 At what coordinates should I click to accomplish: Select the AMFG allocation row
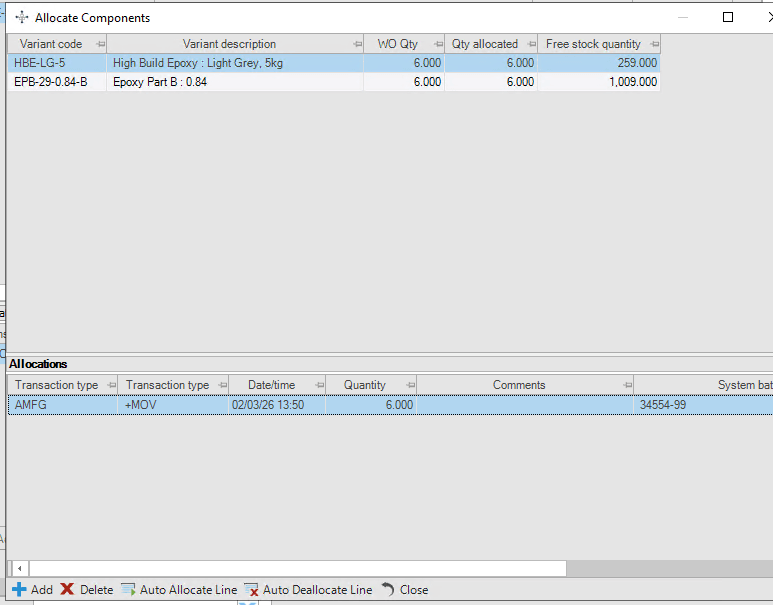(x=390, y=405)
